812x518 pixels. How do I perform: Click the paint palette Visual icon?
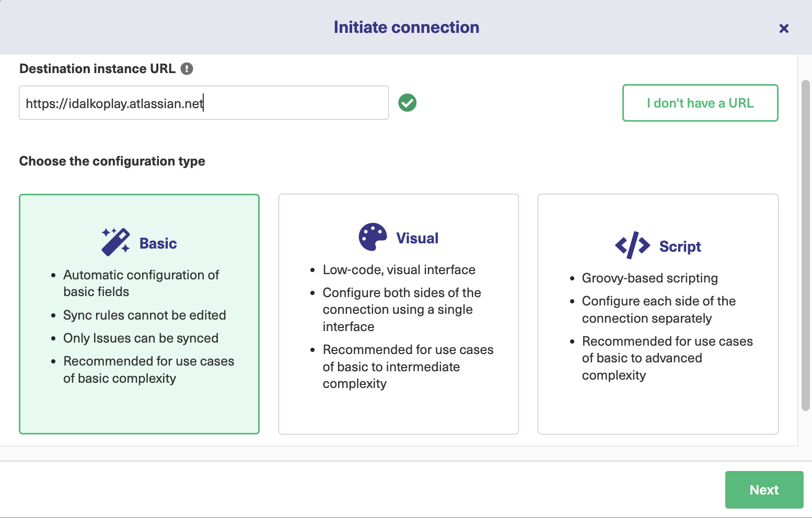373,237
